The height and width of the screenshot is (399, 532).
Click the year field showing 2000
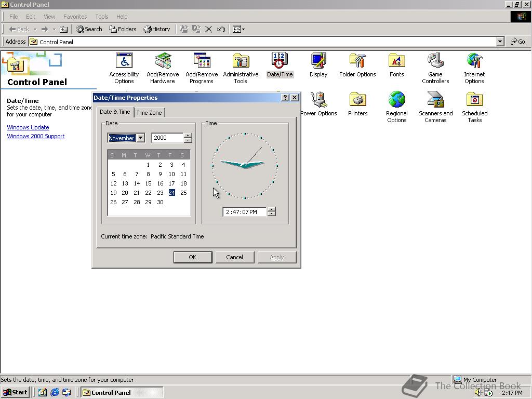[x=168, y=138]
